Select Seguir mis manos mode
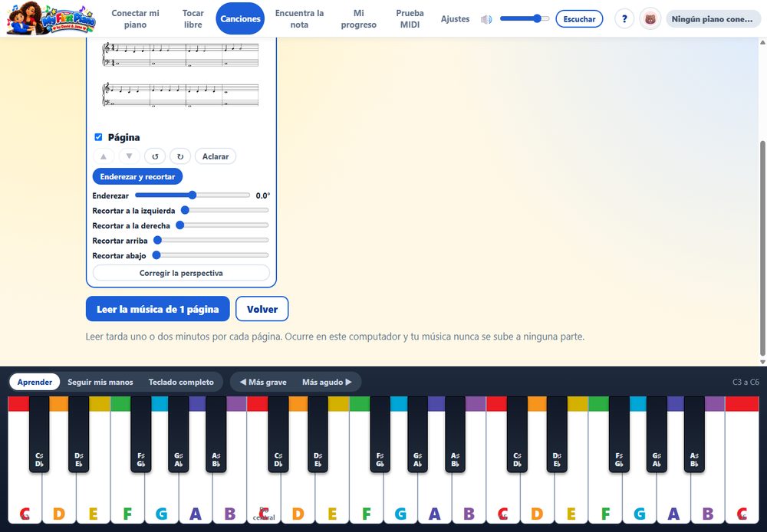The image size is (767, 532). coord(100,382)
